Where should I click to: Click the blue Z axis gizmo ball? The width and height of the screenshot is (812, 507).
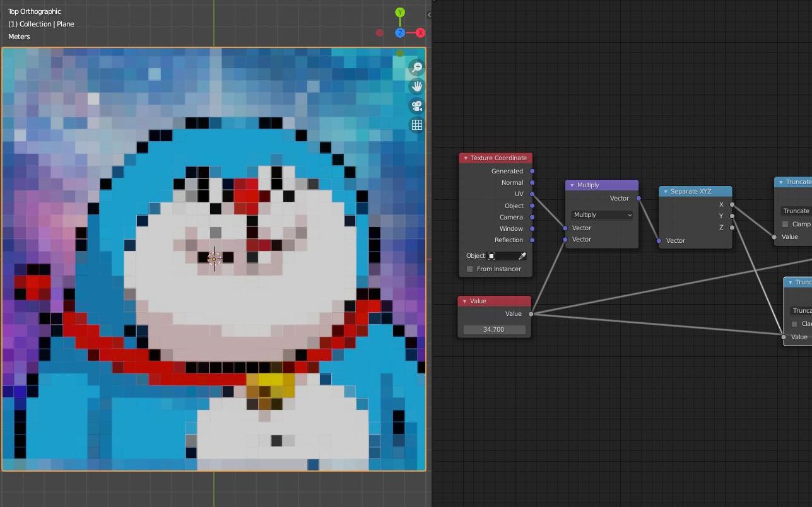[400, 33]
